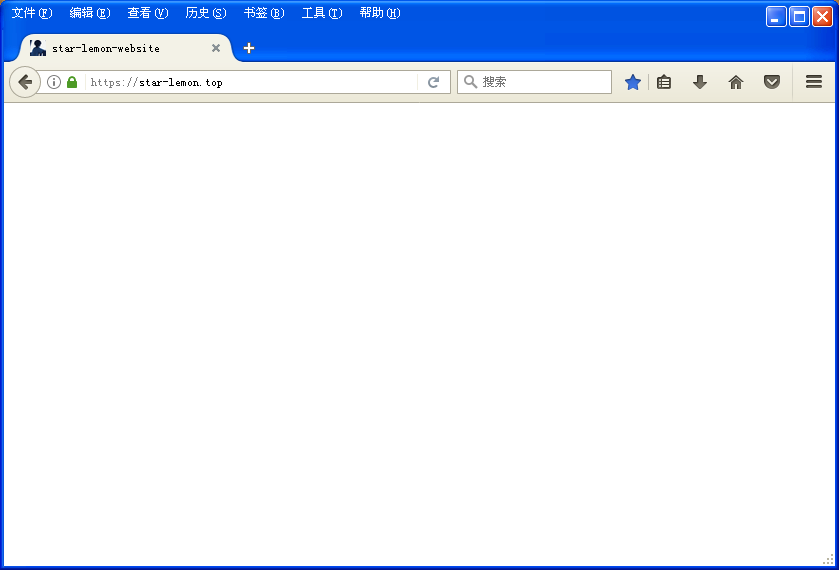Viewport: 839px width, 570px height.
Task: Go back using the back arrow button
Action: (25, 82)
